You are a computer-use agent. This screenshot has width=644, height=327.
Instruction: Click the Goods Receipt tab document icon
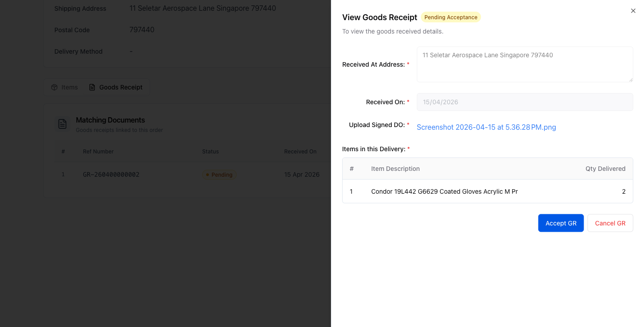(92, 87)
